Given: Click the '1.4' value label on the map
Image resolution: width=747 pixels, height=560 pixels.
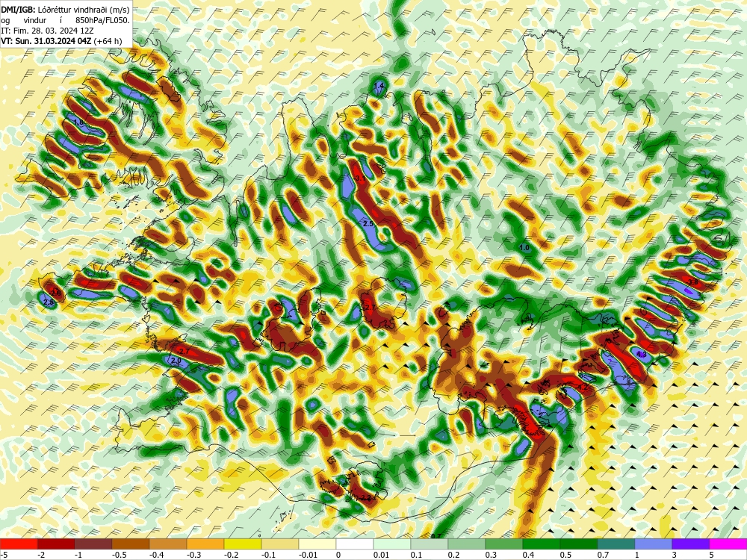Looking at the screenshot, I should click(x=379, y=86).
